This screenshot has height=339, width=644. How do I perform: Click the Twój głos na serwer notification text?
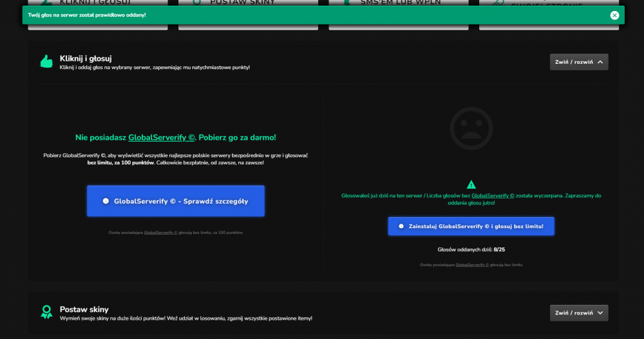pyautogui.click(x=87, y=15)
